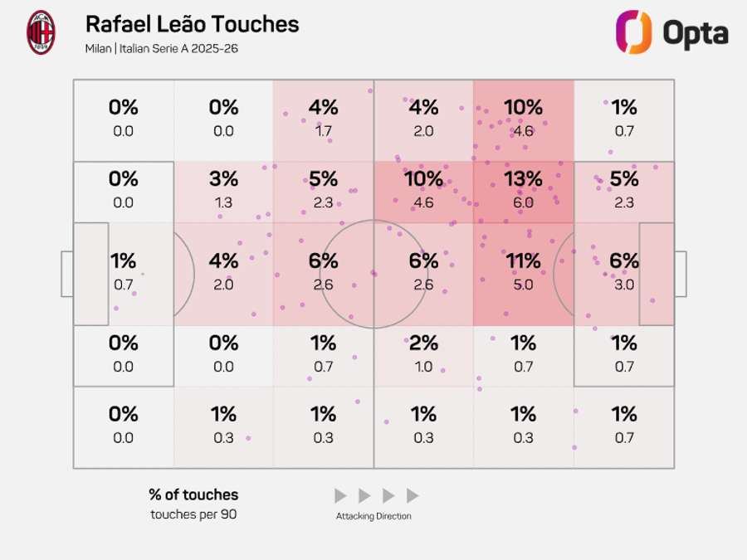
Task: Click the first attacking direction arrow
Action: click(340, 496)
